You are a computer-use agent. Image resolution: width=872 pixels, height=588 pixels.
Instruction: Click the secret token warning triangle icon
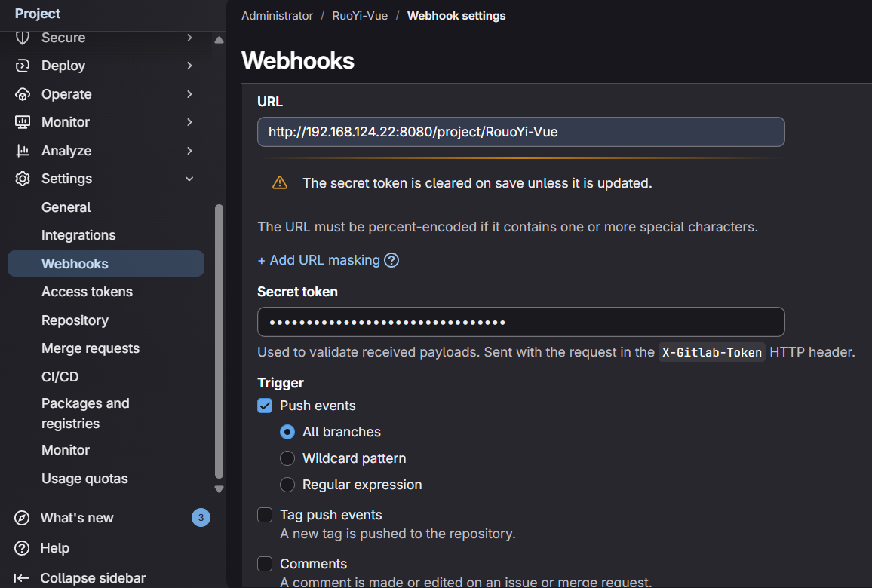(x=280, y=183)
